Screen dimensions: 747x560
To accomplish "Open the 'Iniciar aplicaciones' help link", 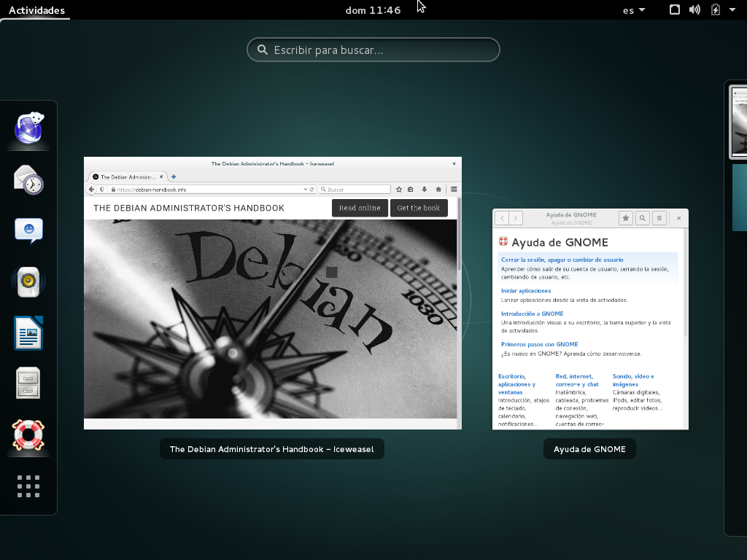I will tap(526, 290).
